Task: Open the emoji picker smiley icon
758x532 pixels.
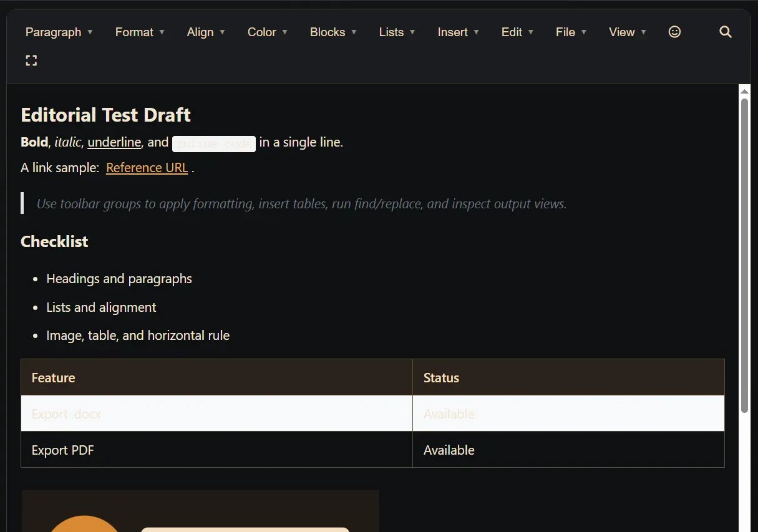Action: pyautogui.click(x=674, y=32)
